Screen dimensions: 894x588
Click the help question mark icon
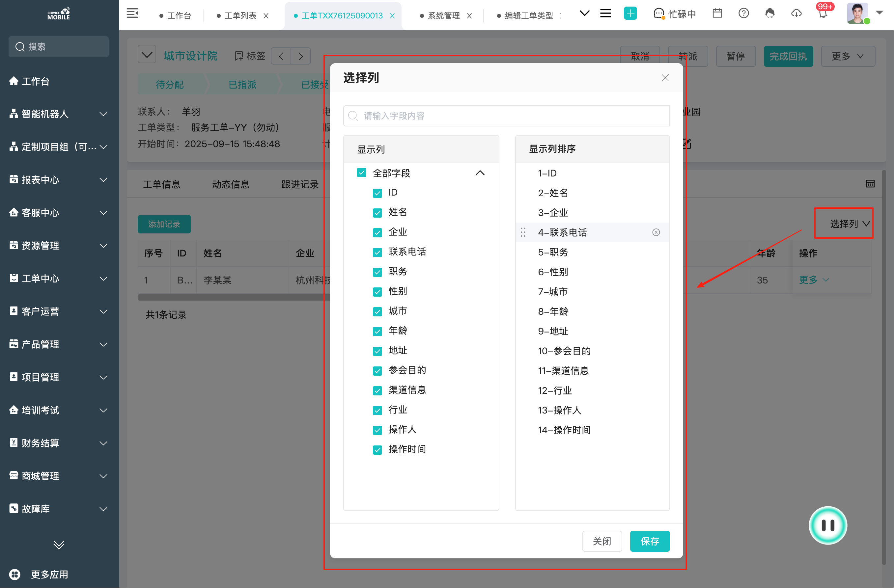743,14
